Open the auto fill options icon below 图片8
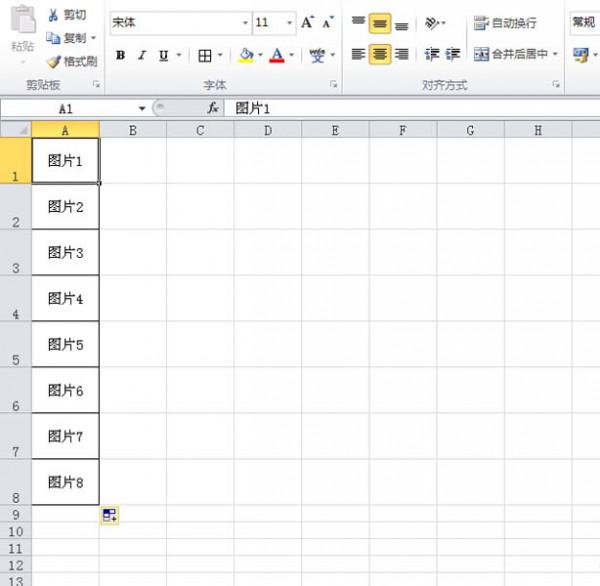The image size is (600, 586). (x=109, y=515)
